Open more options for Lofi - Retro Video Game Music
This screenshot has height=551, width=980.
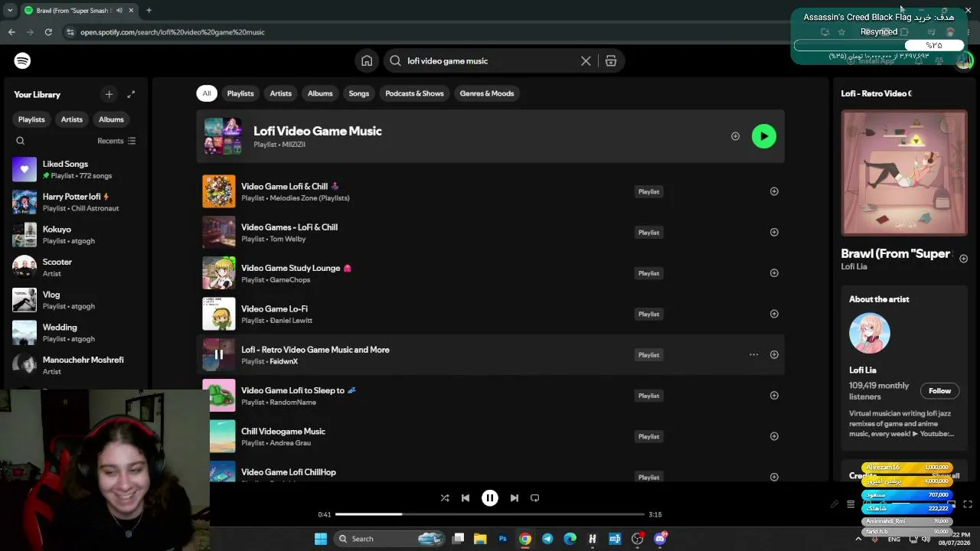coord(753,354)
